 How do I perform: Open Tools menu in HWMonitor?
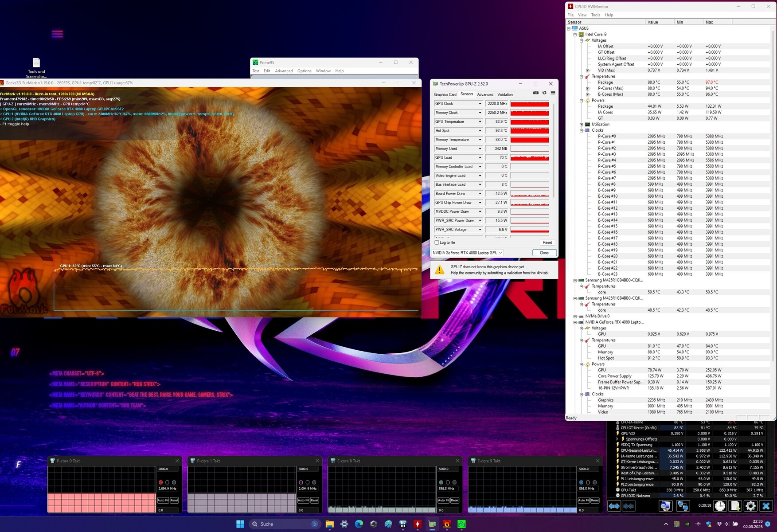click(595, 15)
